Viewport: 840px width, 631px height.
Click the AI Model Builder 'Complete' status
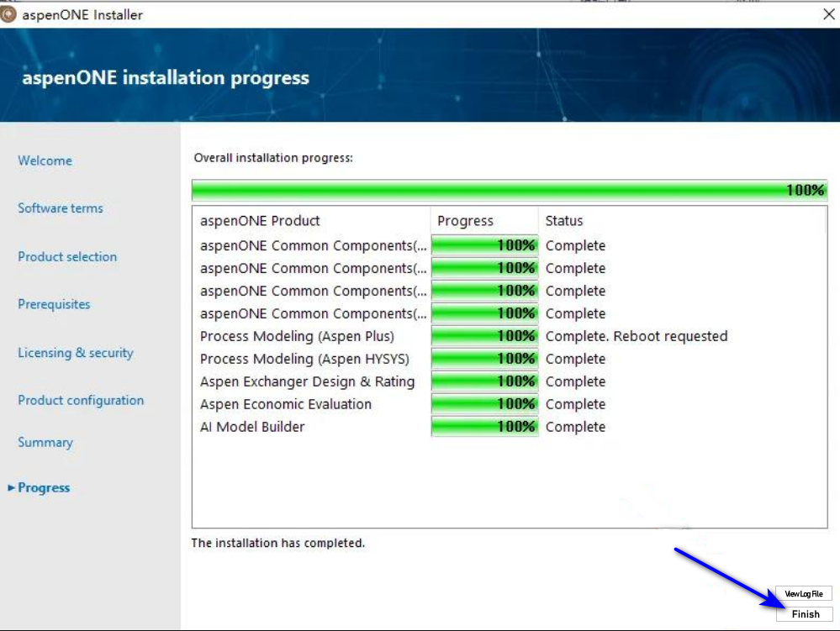(575, 427)
